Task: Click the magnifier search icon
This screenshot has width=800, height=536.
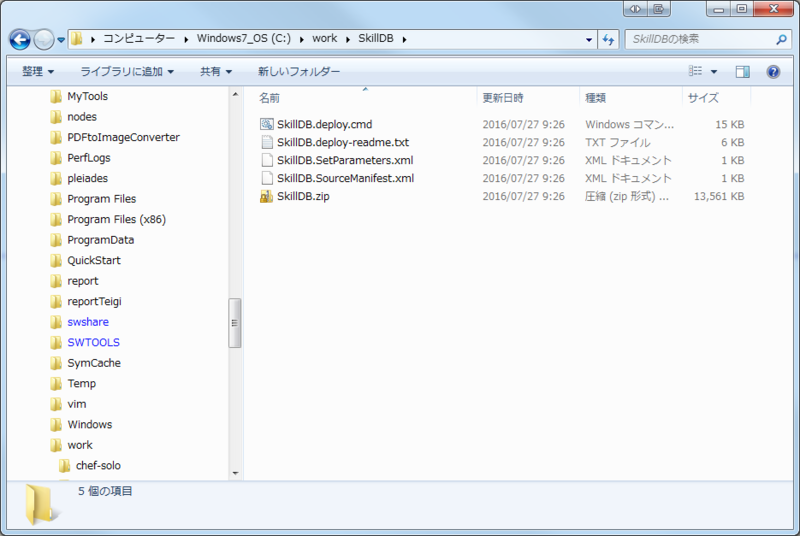Action: point(781,39)
